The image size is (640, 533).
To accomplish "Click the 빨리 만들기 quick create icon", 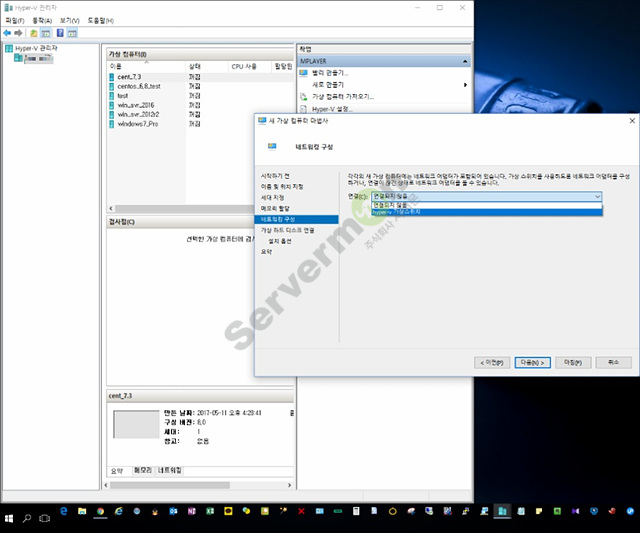I will [303, 73].
